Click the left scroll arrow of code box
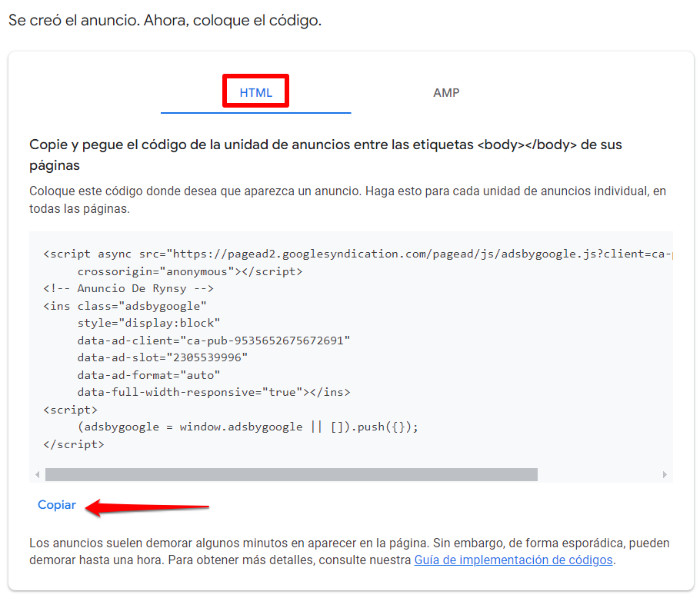This screenshot has height=598, width=700. click(x=38, y=474)
